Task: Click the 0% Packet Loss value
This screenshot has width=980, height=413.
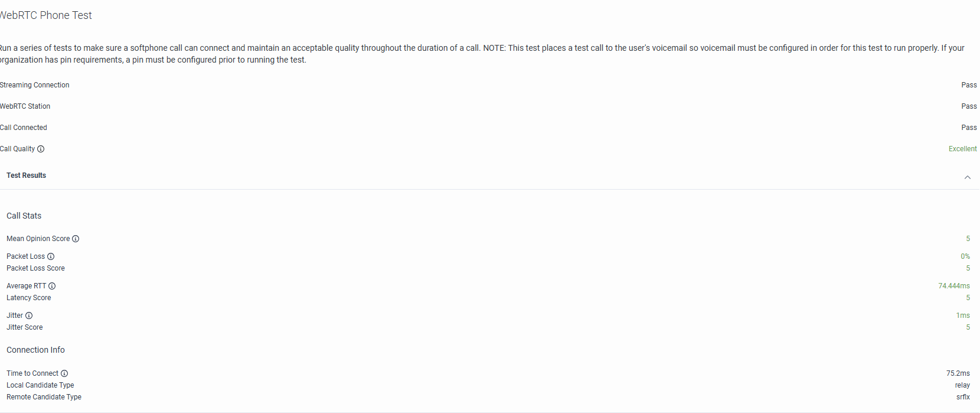Action: click(965, 256)
